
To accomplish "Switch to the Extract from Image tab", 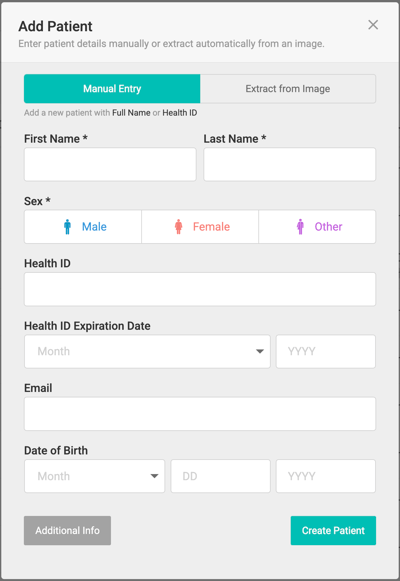I will 288,89.
